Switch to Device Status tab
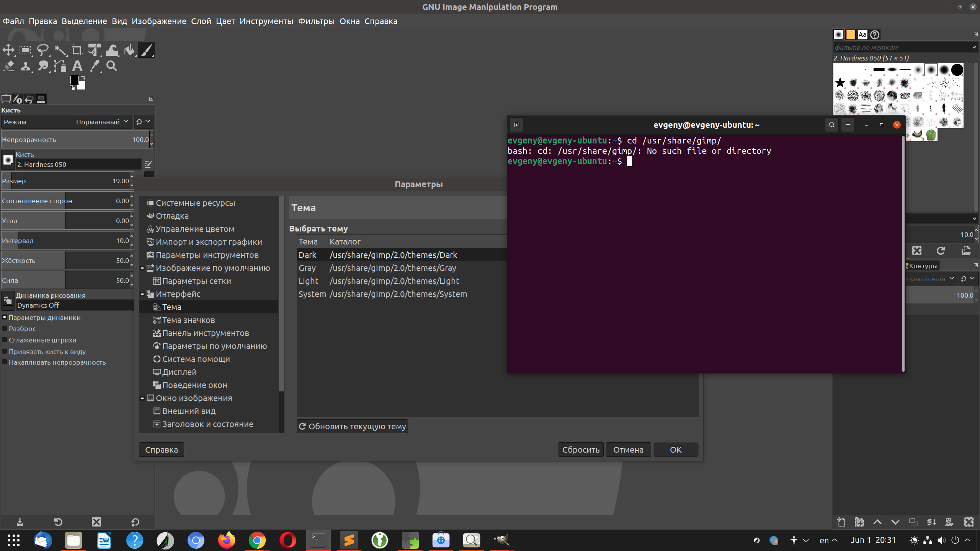 point(18,99)
